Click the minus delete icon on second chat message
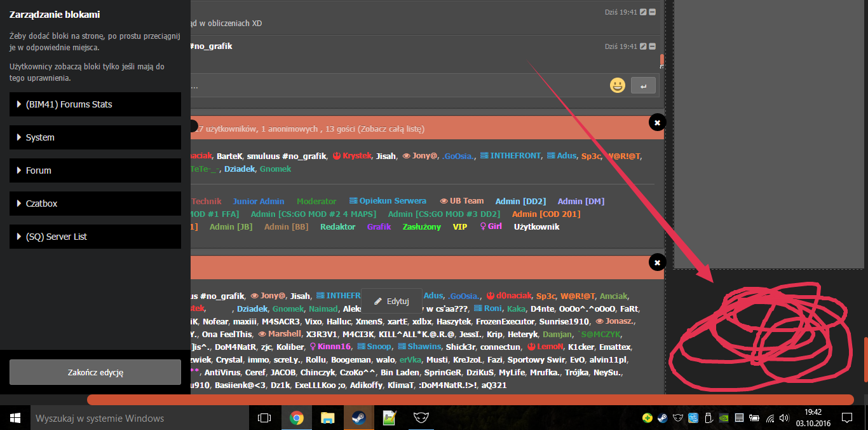This screenshot has height=430, width=868. pos(652,46)
